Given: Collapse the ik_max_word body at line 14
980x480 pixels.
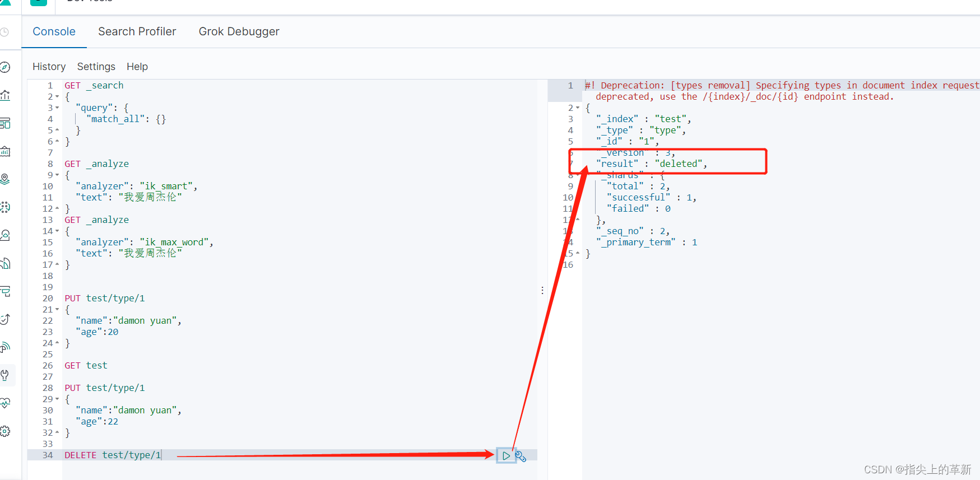Looking at the screenshot, I should 57,231.
